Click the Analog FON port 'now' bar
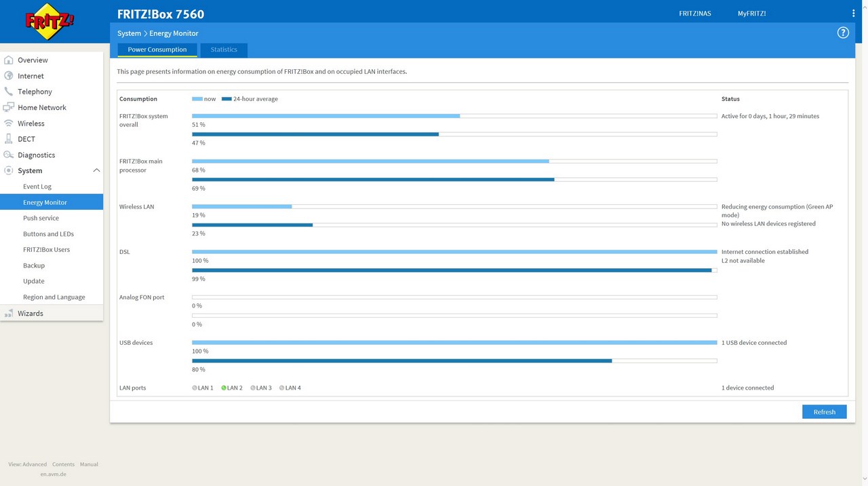The width and height of the screenshot is (868, 486). [x=454, y=297]
